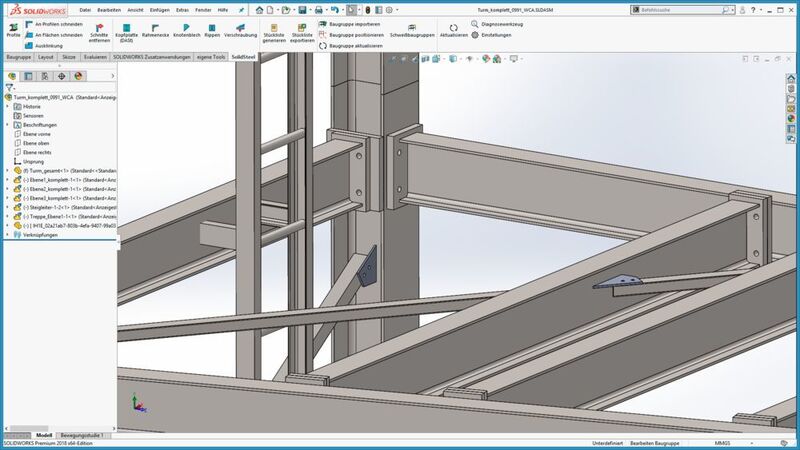Open the DimXpertManager crosshair tab icon
This screenshot has height=450, width=800.
point(62,76)
